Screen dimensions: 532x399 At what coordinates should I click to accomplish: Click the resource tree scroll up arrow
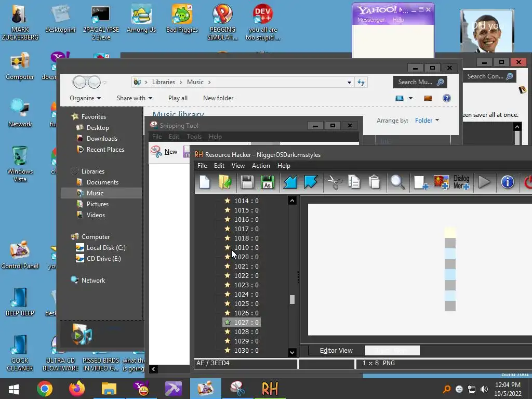(292, 201)
